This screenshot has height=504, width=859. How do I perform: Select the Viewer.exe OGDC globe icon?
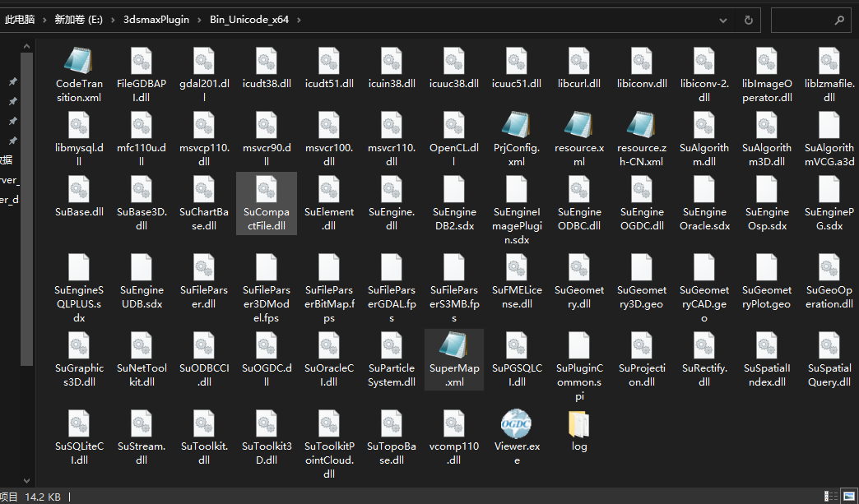(517, 423)
